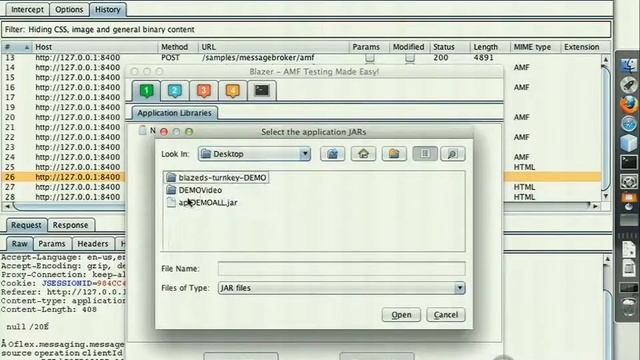
Task: Open the white cube dock icon
Action: point(629,143)
